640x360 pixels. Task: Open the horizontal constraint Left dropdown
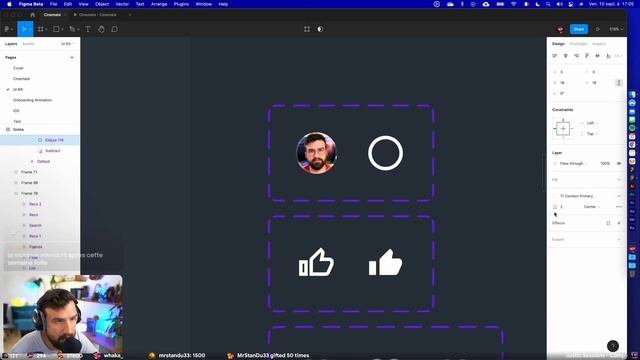coord(592,123)
